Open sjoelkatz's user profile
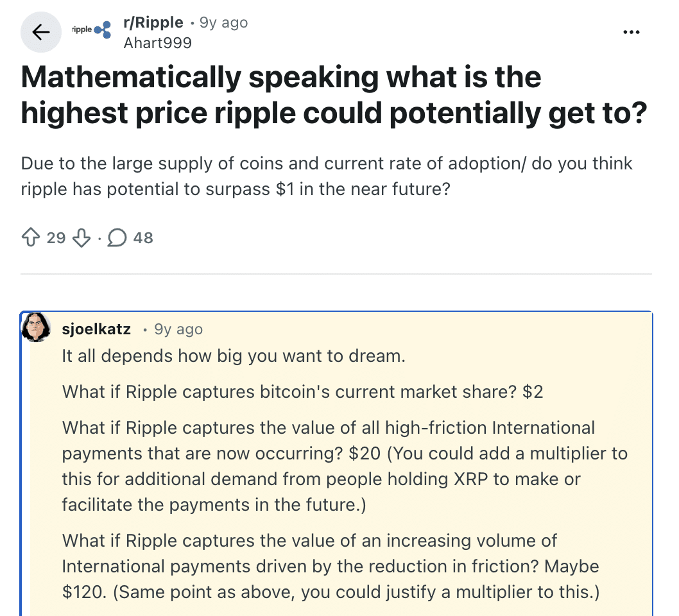 click(96, 329)
